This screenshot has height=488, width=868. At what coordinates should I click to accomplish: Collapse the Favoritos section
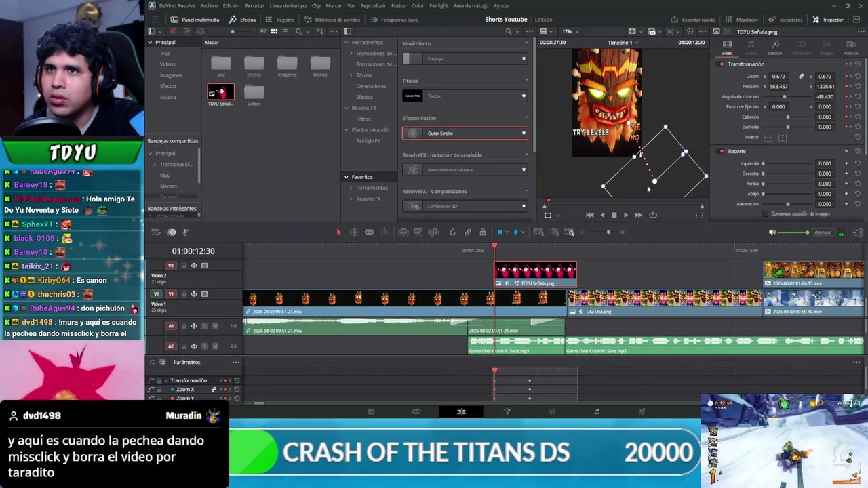346,177
